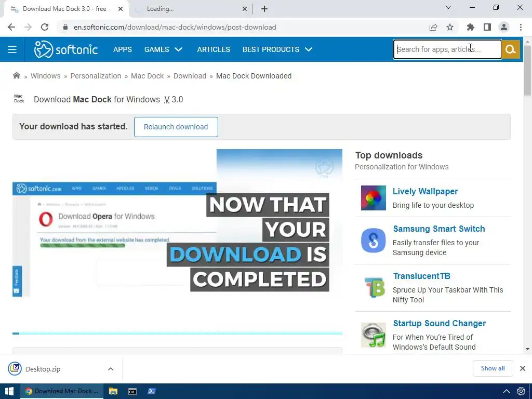
Task: Open a new browser tab
Action: [264, 9]
